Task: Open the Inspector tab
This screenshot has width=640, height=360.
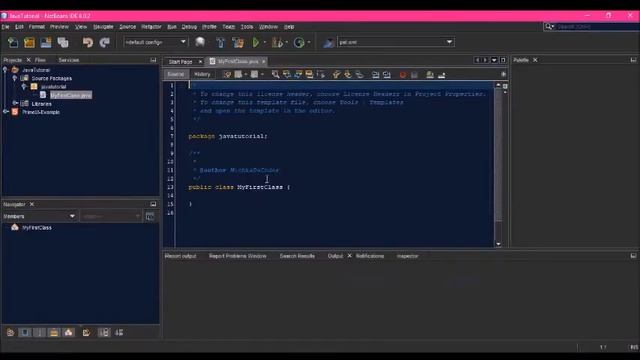Action: pos(407,256)
